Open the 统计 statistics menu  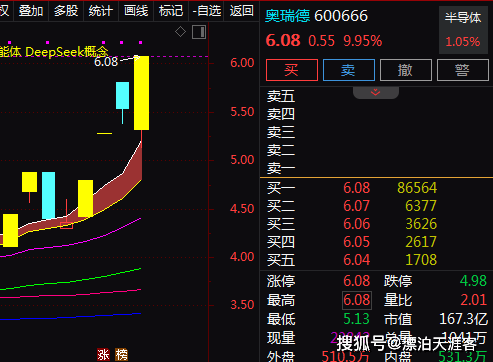pos(101,11)
